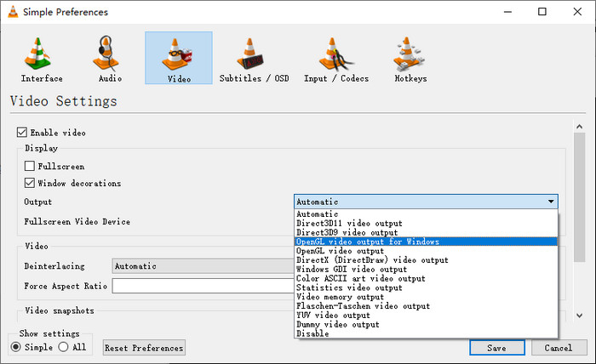This screenshot has width=596, height=364.
Task: Select OpenGL video output for Windows
Action: (x=426, y=242)
